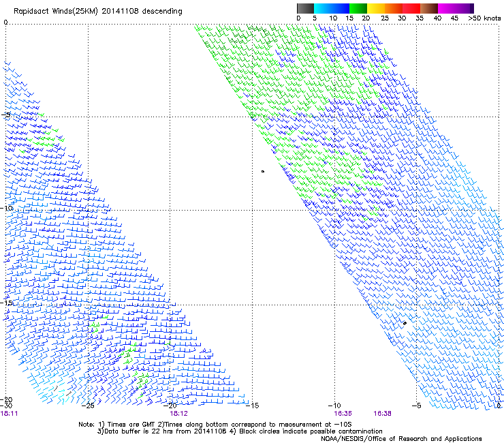The width and height of the screenshot is (504, 443).
Task: Click the "25" label under the color legend
Action: pos(385,18)
